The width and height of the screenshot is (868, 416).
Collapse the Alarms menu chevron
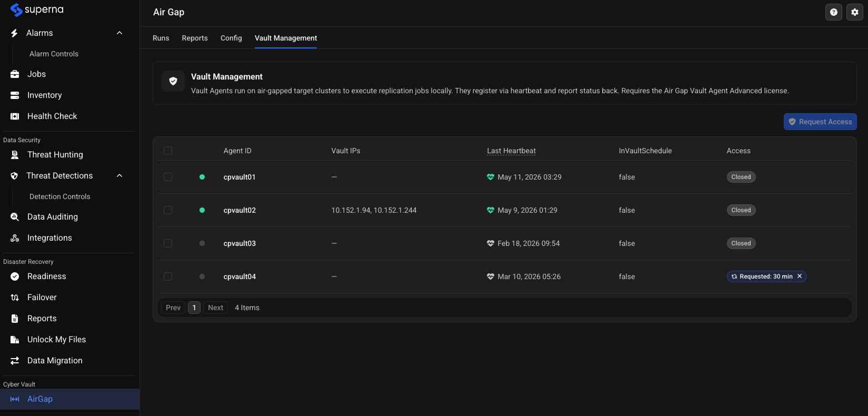(119, 33)
